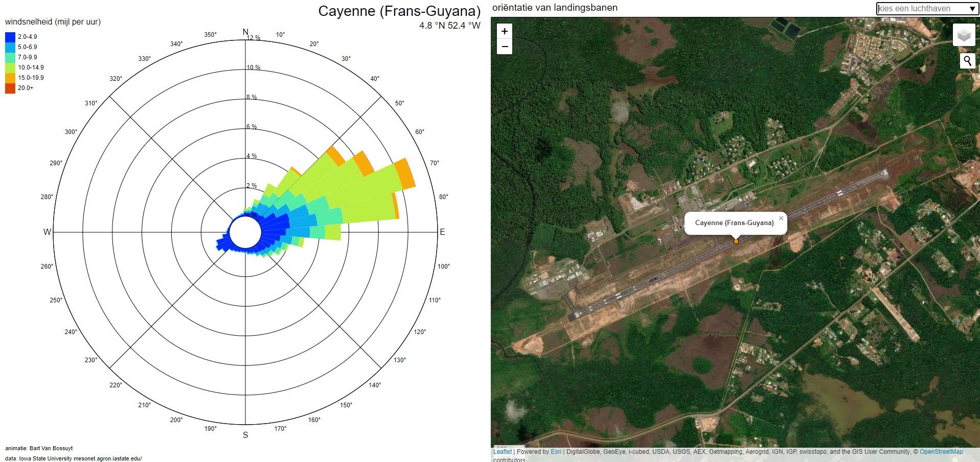Open the 'kies een luchthaven' dropdown
Screen dimensions: 980x462
point(927,9)
